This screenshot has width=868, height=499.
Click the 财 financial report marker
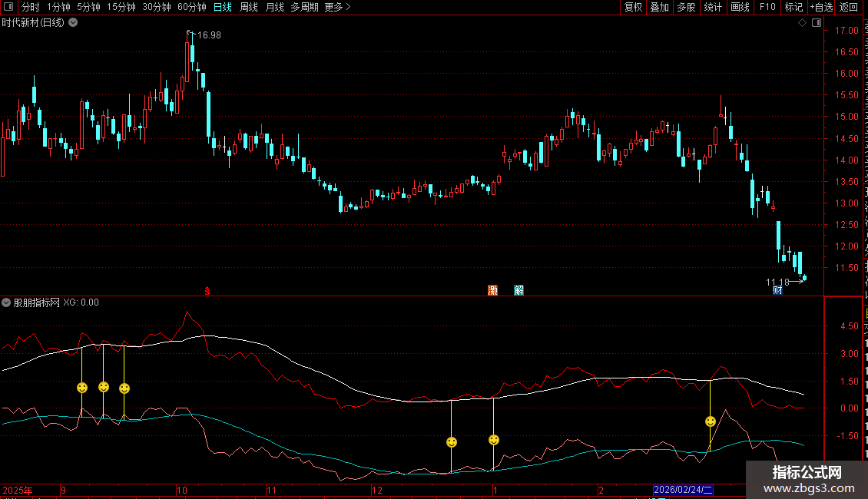[x=777, y=290]
